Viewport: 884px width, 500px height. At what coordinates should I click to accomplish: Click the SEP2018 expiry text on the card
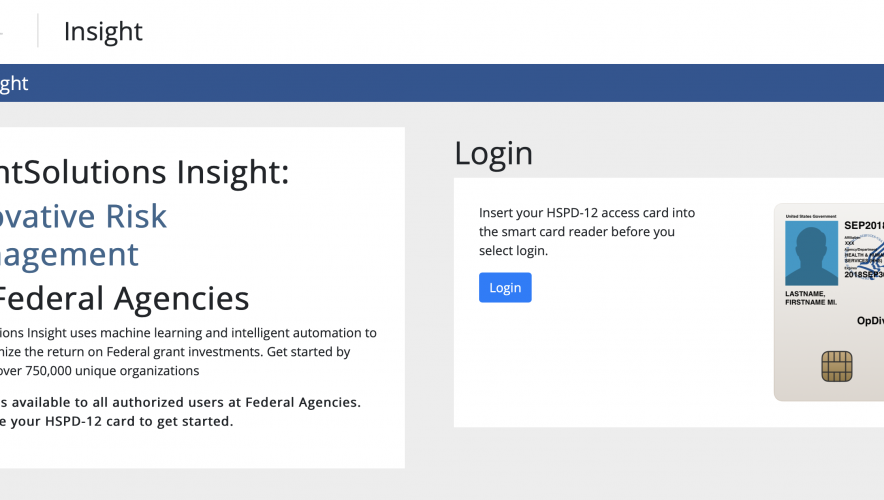pyautogui.click(x=863, y=226)
